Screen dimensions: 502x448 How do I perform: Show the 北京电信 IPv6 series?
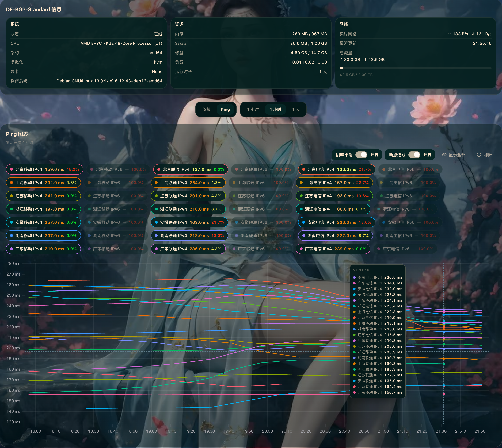tap(410, 169)
